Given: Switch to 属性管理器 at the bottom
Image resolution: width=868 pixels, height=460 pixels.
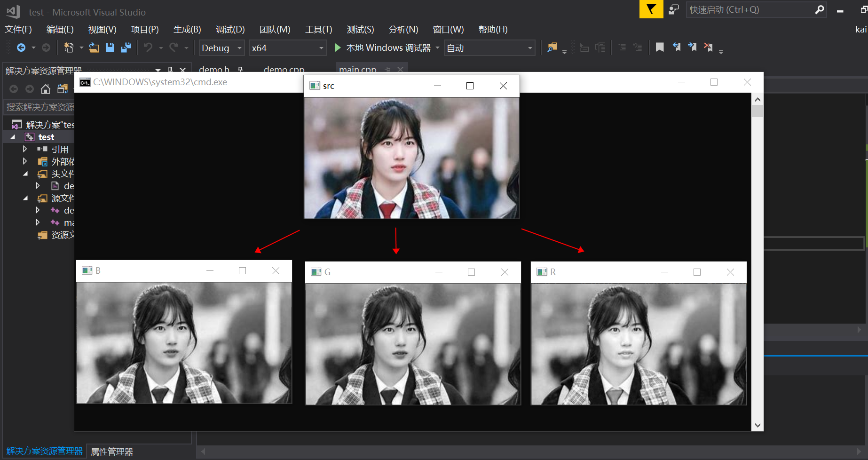Looking at the screenshot, I should coord(111,451).
